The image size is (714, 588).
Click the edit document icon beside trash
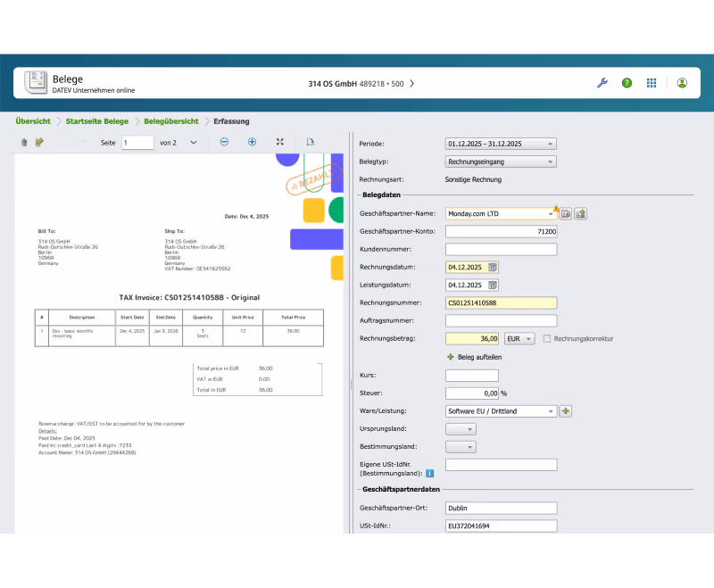pos(39,143)
